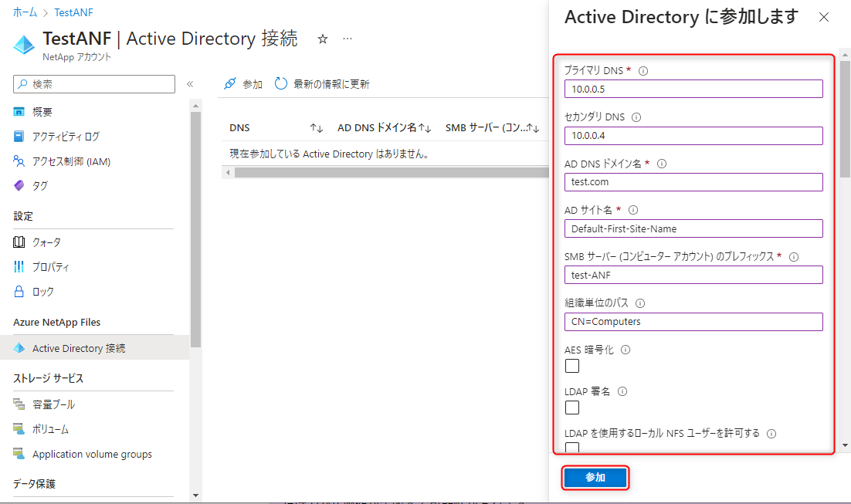Screen dimensions: 851x504
Task: Click the 組織単位のパス field
Action: [x=693, y=322]
